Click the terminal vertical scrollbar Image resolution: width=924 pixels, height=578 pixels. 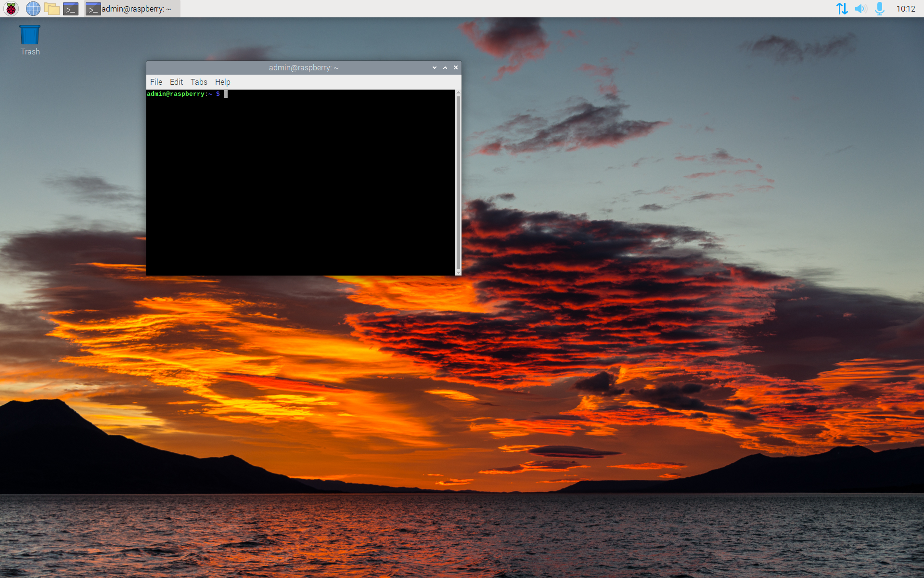tap(458, 182)
